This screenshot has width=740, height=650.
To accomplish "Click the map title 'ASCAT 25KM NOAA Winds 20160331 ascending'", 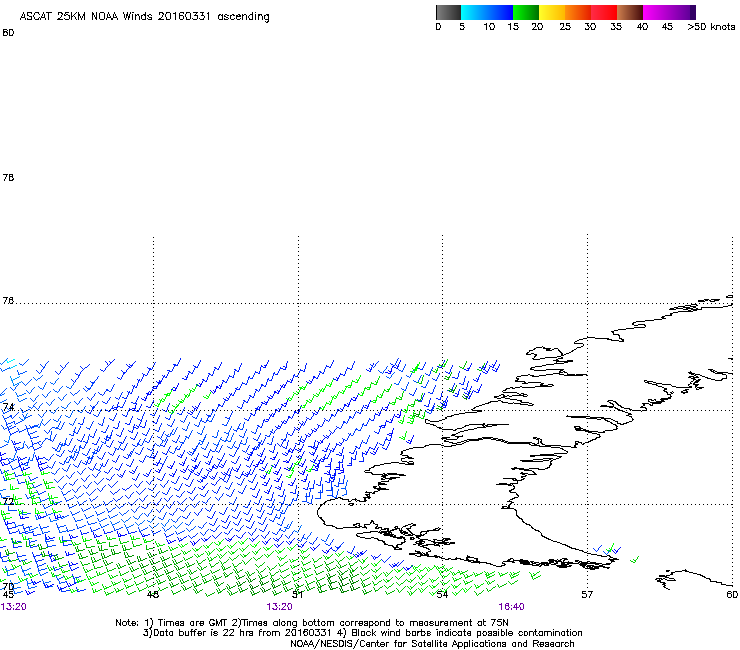I will point(144,17).
